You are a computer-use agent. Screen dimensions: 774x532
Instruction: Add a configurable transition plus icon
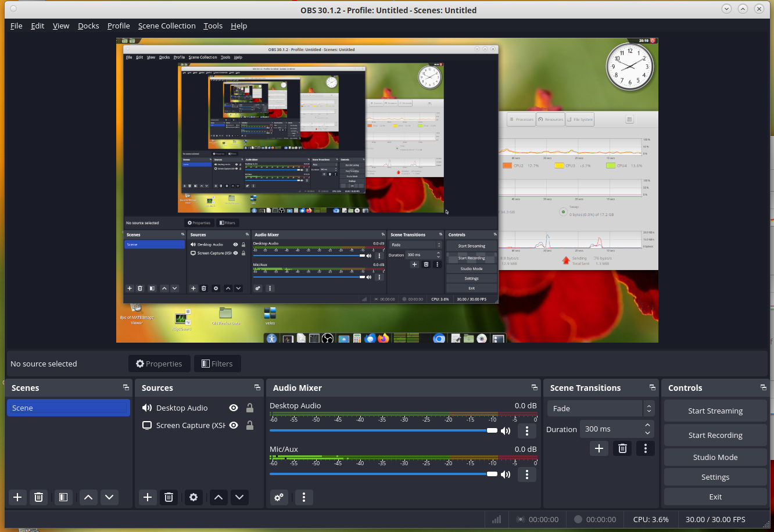599,448
